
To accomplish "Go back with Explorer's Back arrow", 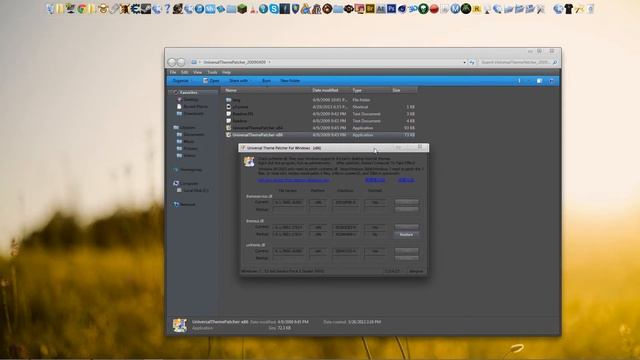I will [172, 62].
